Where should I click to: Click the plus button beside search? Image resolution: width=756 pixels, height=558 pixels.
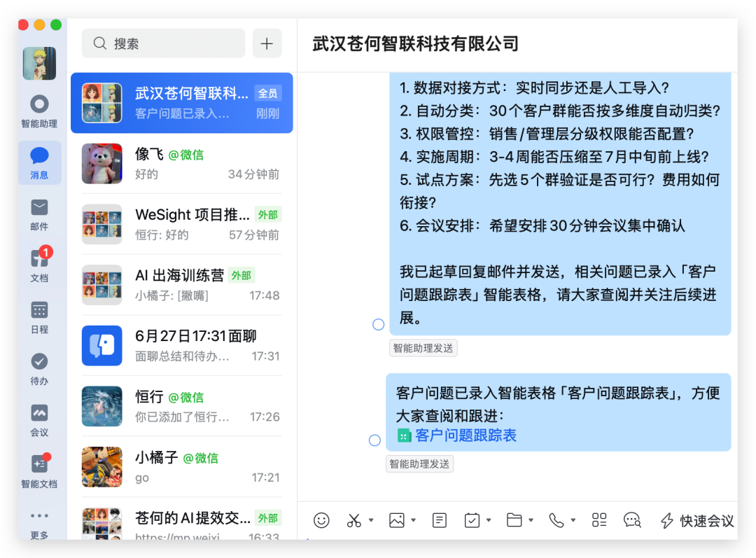pos(267,43)
